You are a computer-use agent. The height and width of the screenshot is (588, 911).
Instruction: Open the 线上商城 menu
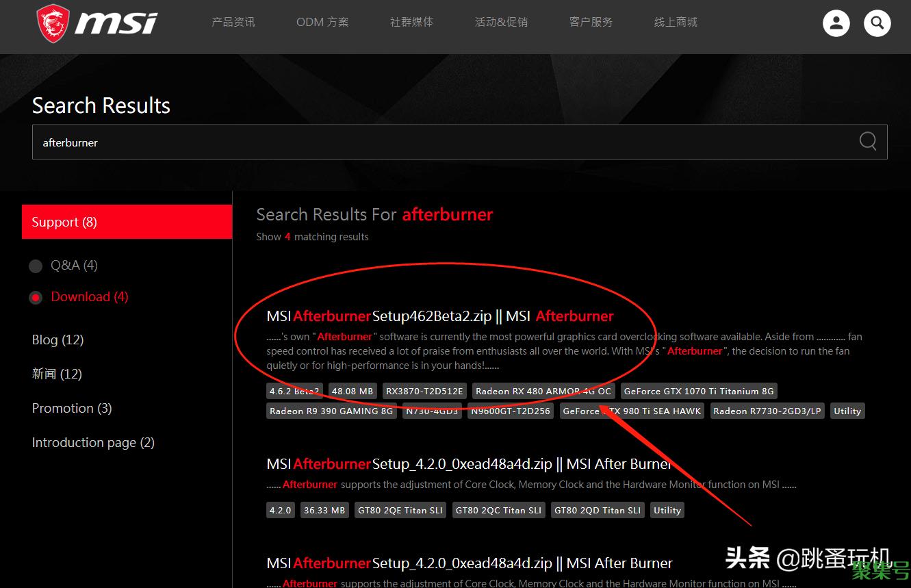click(676, 22)
